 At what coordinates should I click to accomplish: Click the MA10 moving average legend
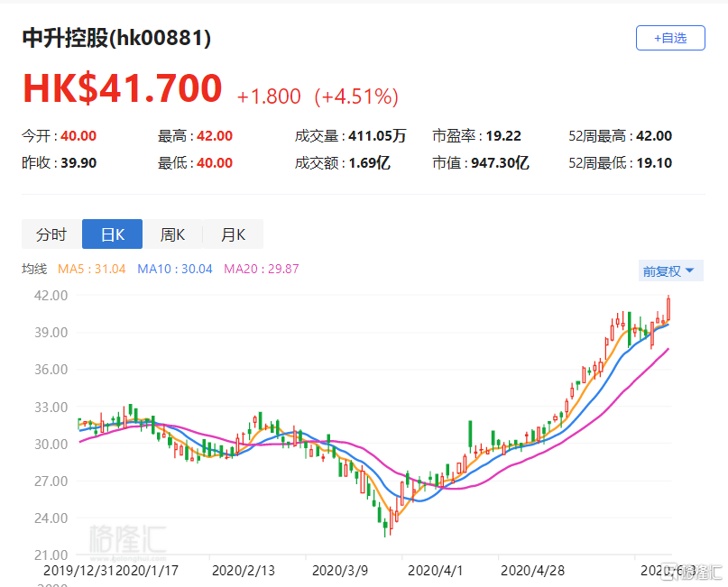(x=175, y=269)
